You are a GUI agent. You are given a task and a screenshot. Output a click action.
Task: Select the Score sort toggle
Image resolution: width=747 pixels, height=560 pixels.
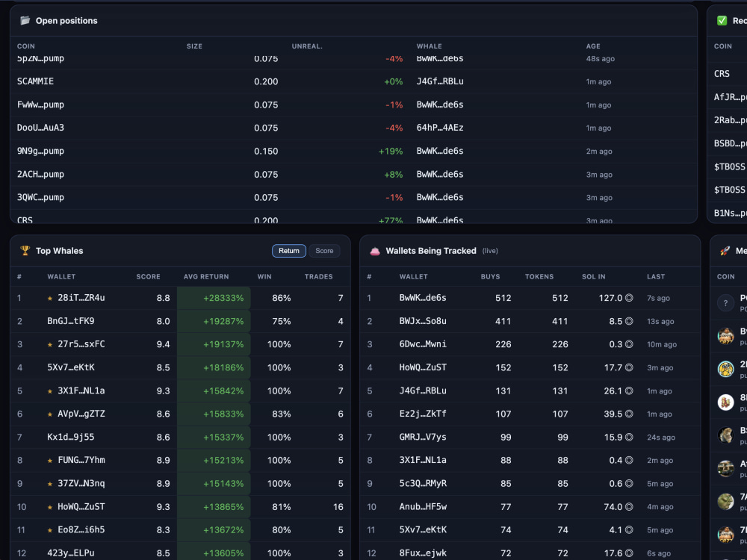(x=324, y=250)
